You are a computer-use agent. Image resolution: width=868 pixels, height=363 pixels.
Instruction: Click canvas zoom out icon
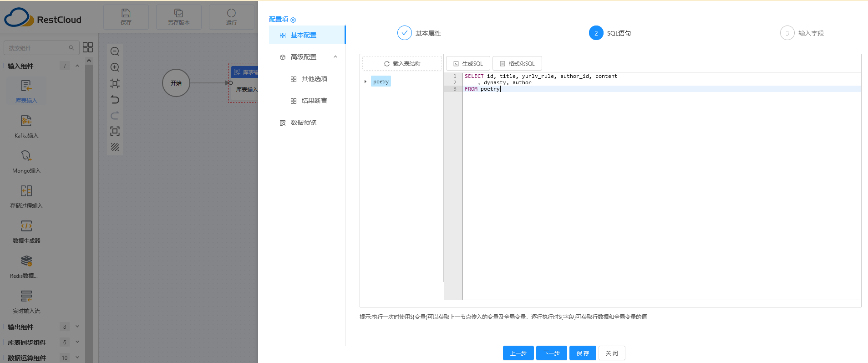pyautogui.click(x=115, y=51)
